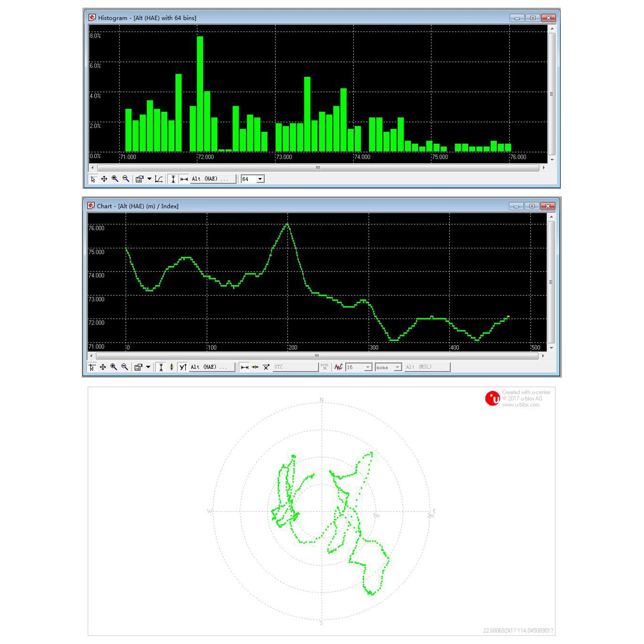Click Chart horizontal scrollbar thumb
644x644 pixels.
317,356
